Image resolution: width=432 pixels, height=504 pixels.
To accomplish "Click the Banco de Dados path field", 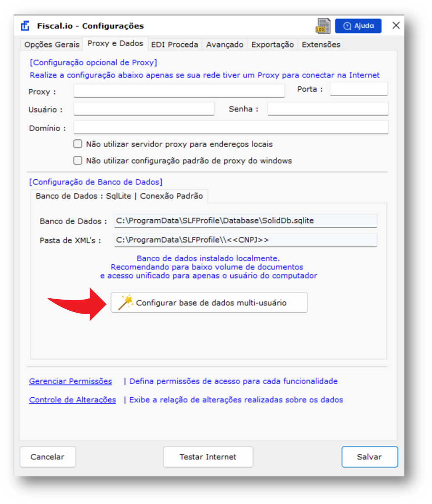I will click(246, 221).
